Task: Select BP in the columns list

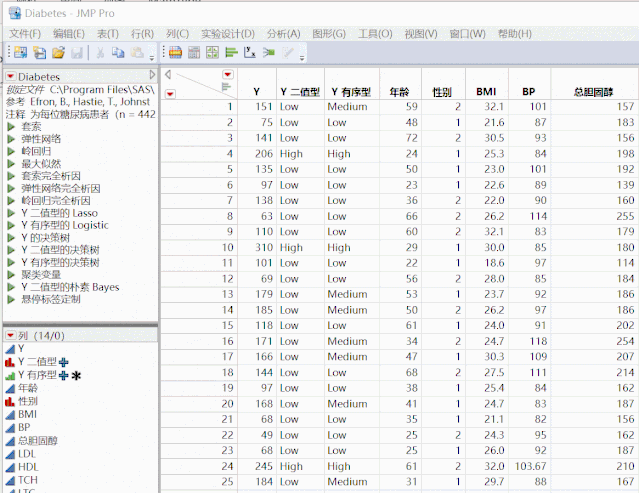Action: click(26, 426)
